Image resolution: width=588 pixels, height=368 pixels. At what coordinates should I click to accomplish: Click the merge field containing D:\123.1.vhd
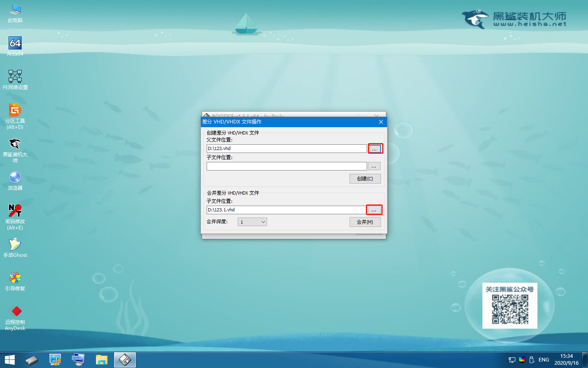286,210
